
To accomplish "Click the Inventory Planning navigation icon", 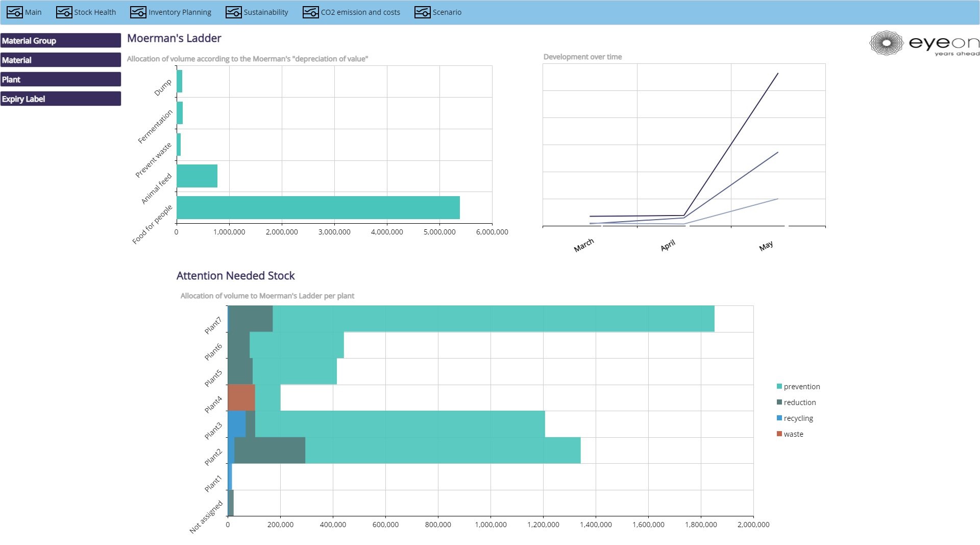I will 138,12.
